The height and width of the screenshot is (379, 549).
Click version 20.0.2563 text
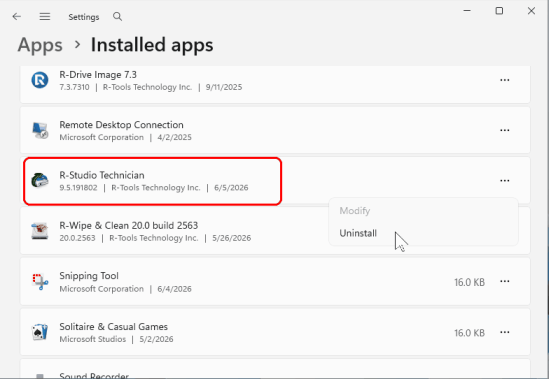(77, 238)
